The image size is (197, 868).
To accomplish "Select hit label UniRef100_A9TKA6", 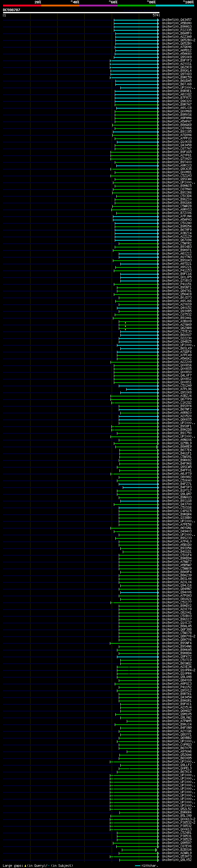I will 176,752.
